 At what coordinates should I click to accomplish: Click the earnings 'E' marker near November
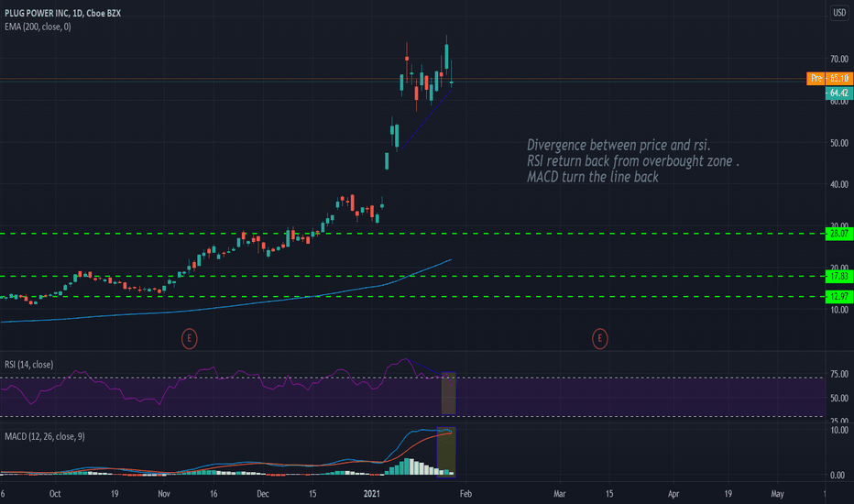(189, 338)
